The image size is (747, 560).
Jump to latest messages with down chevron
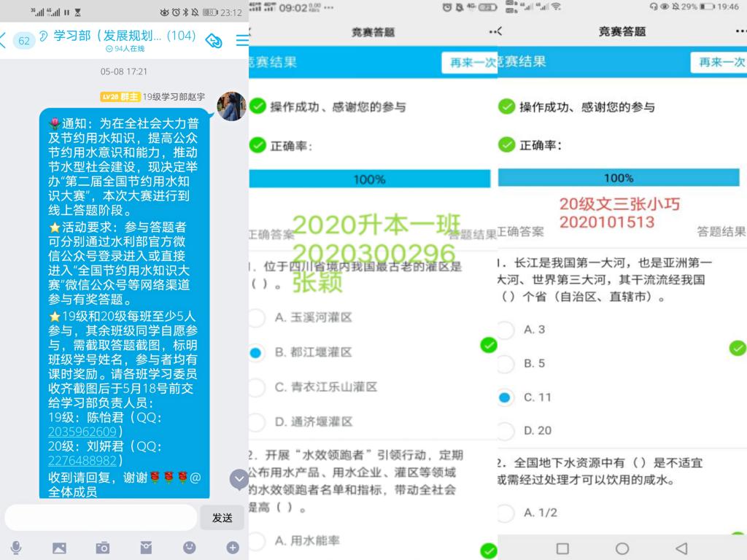[x=239, y=479]
